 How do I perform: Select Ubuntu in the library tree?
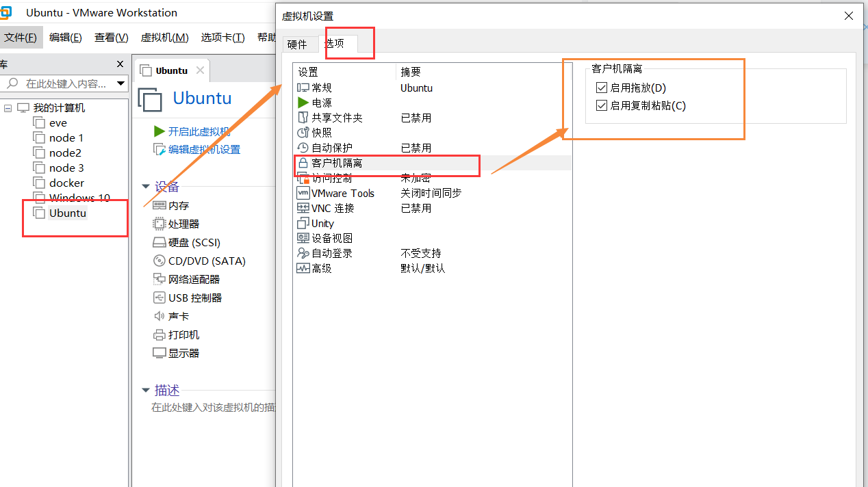click(68, 213)
